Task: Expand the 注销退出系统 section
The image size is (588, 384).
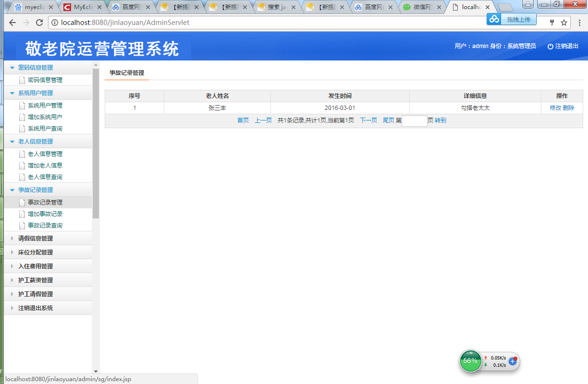Action: click(12, 308)
